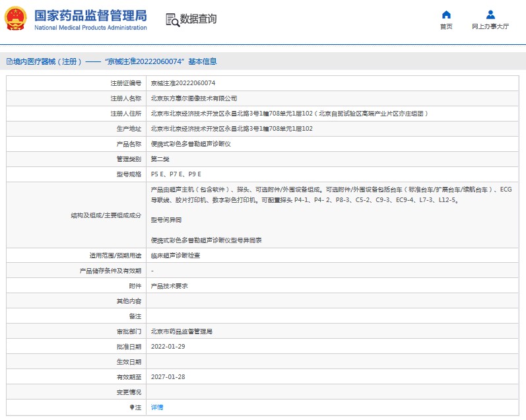Click company name 北京东方惠尔图像技术有限公司
Image resolution: width=526 pixels, height=420 pixels.
pyautogui.click(x=194, y=98)
